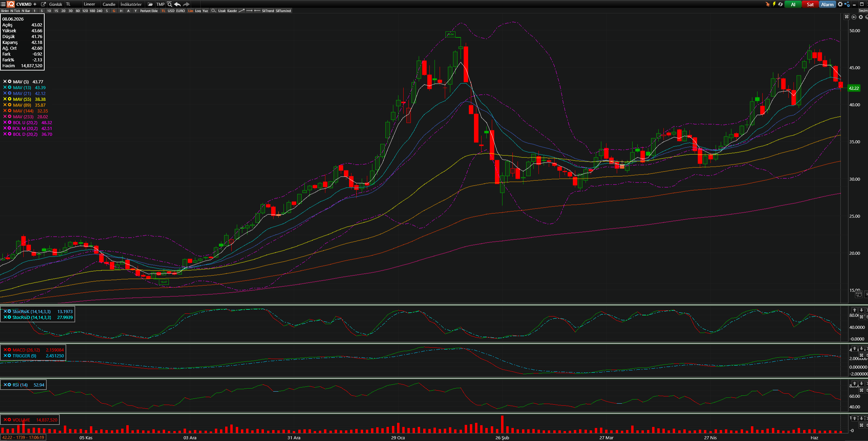Image resolution: width=868 pixels, height=441 pixels.
Task: Select the H weekly period
Action: [x=121, y=11]
